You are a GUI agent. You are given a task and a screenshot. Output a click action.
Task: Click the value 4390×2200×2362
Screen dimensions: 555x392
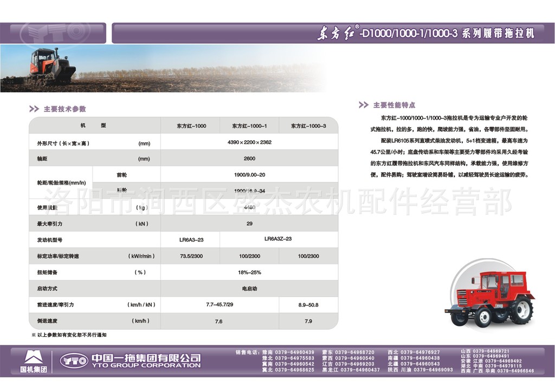pos(249,142)
